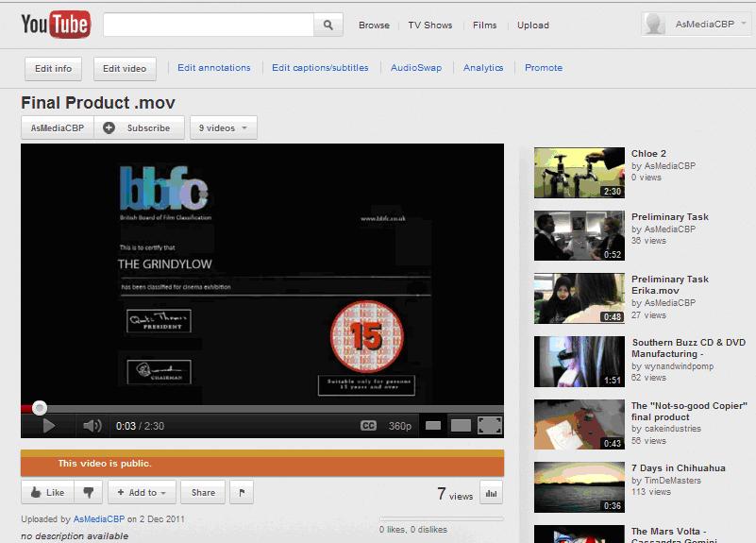Like the video with thumbs up
The image size is (756, 543).
[48, 492]
